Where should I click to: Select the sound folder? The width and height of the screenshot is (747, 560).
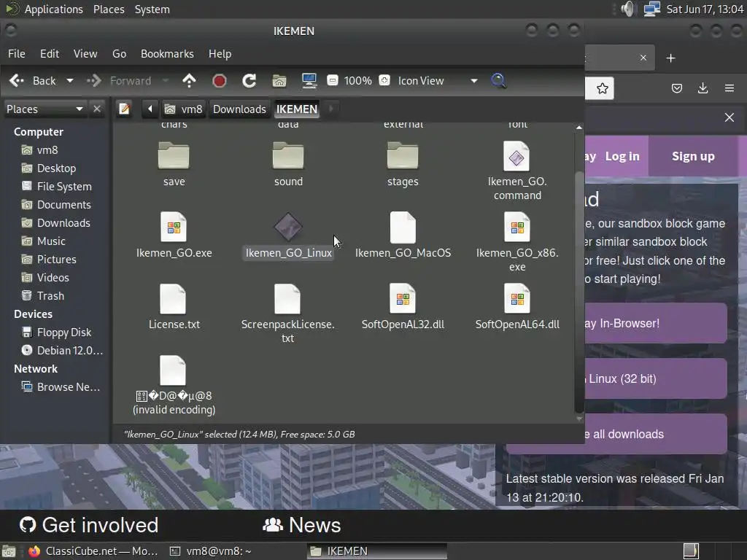click(288, 164)
